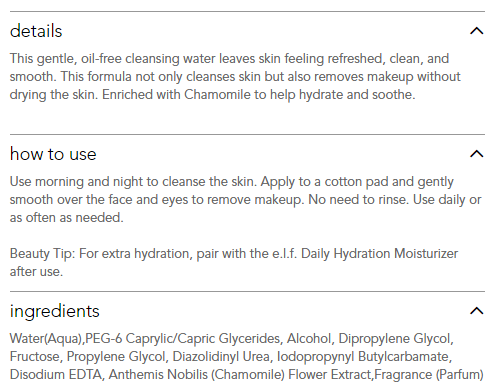Click Water(Aqua) in the ingredients list
This screenshot has height=391, width=495.
(46, 339)
